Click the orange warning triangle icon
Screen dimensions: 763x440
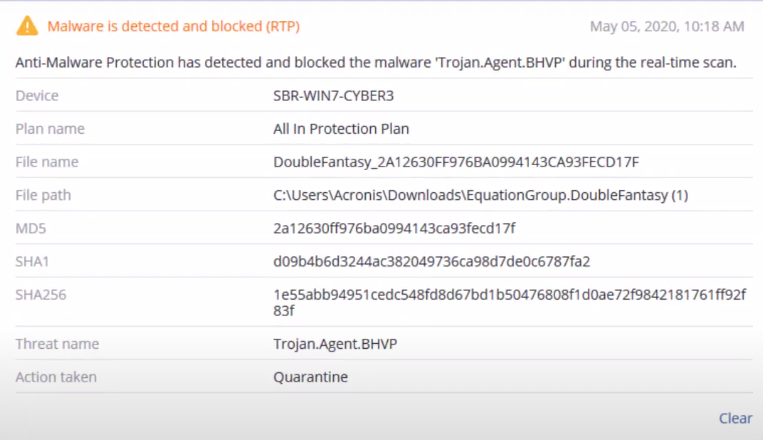click(28, 25)
